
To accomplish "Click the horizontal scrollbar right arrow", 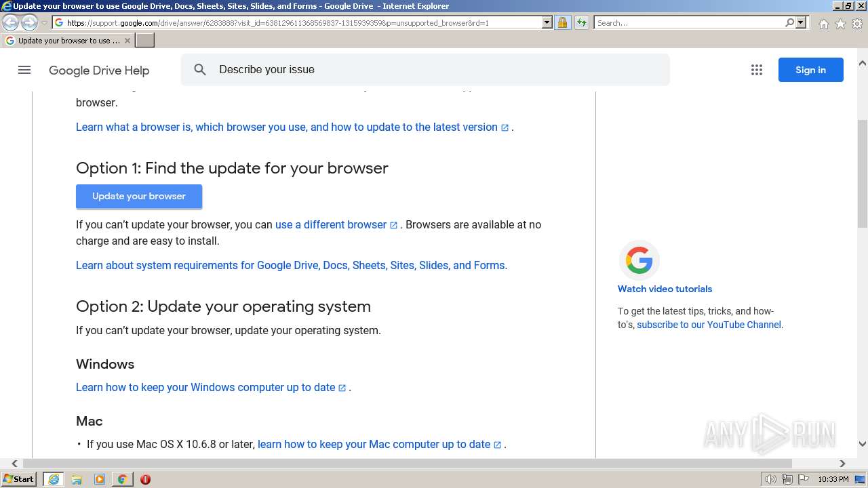I will click(842, 464).
